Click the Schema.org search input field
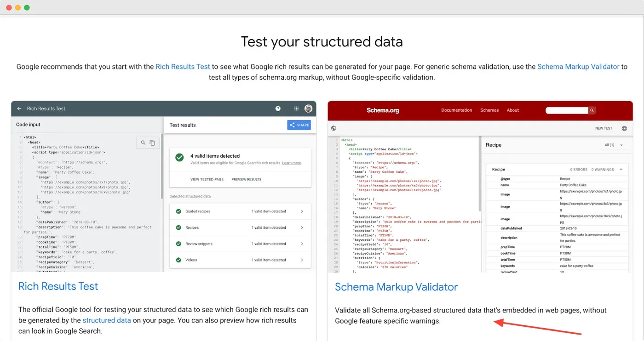 [567, 110]
